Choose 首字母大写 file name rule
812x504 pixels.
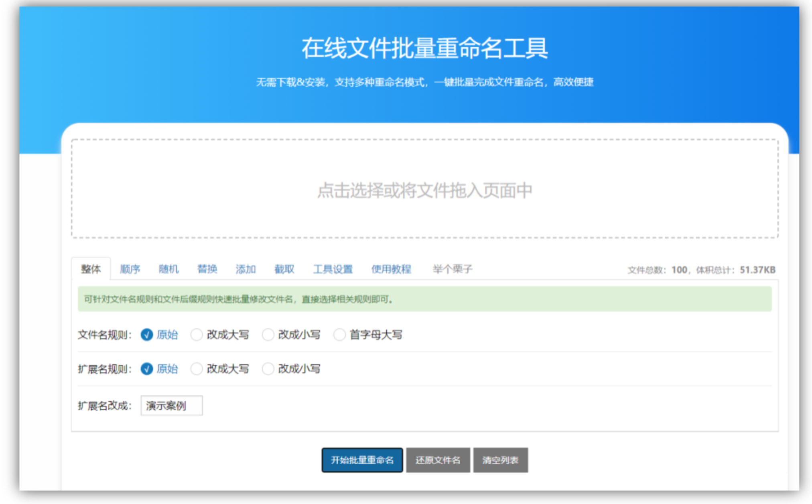coord(339,334)
